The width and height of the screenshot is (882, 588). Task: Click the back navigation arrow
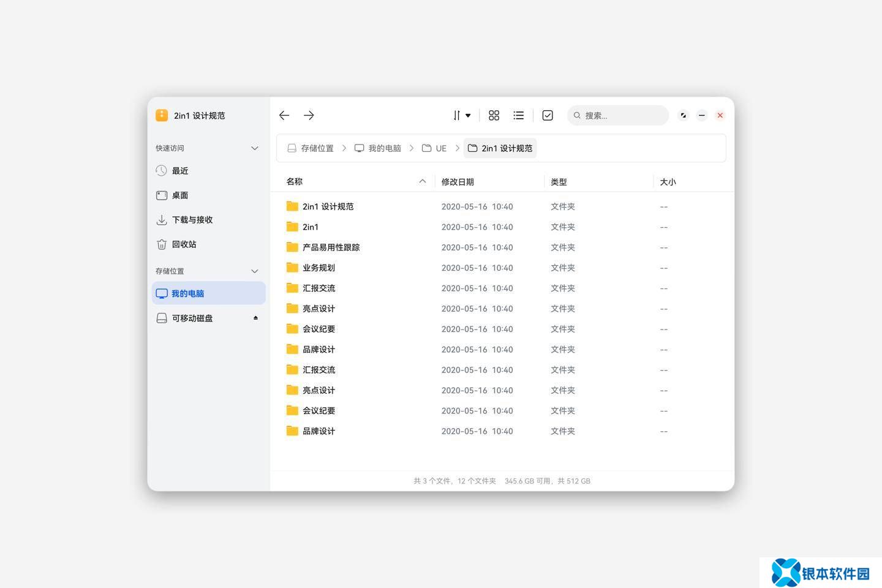click(x=284, y=115)
